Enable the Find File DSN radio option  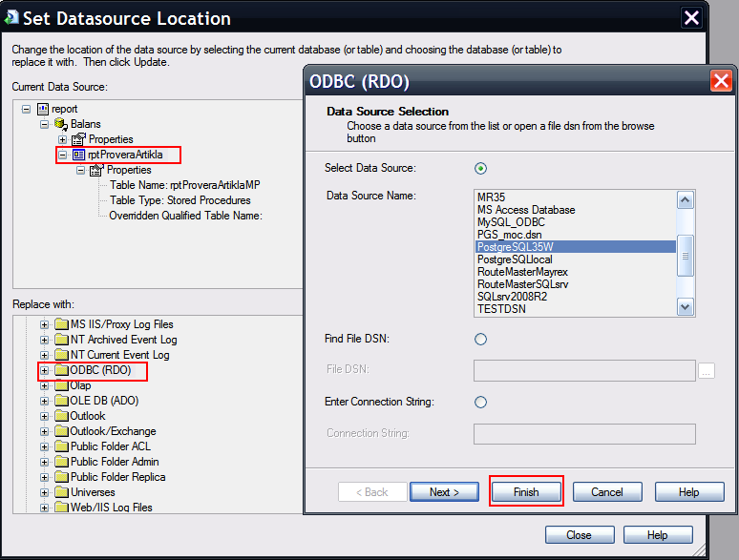480,339
